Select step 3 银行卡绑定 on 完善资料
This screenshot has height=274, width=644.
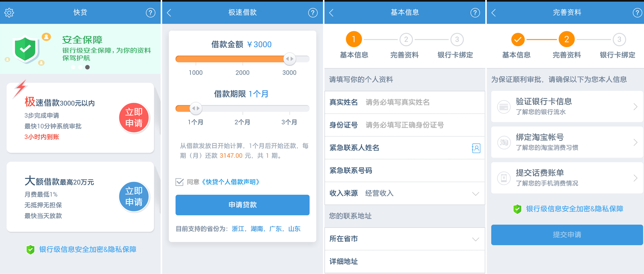pos(619,40)
